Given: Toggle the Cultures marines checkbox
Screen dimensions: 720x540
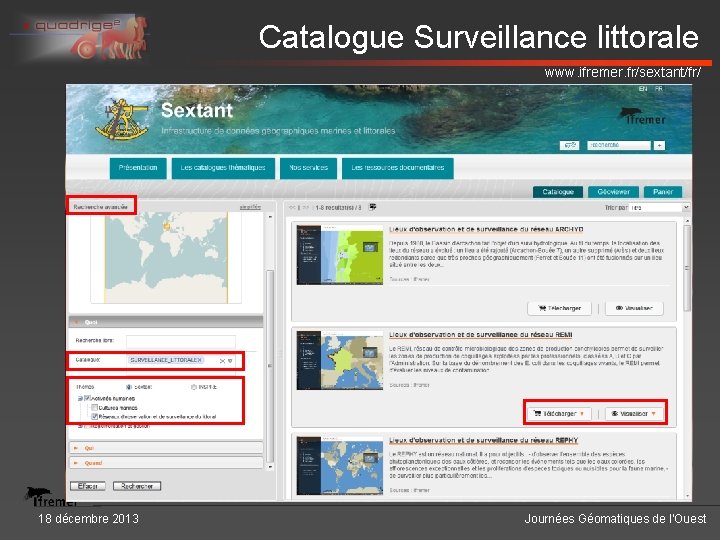Looking at the screenshot, I should pos(95,407).
